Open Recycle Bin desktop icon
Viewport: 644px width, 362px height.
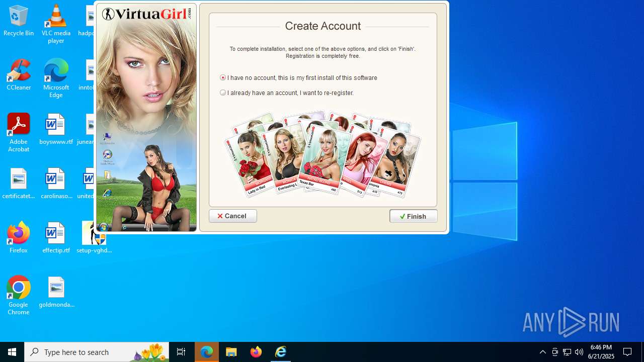[19, 21]
